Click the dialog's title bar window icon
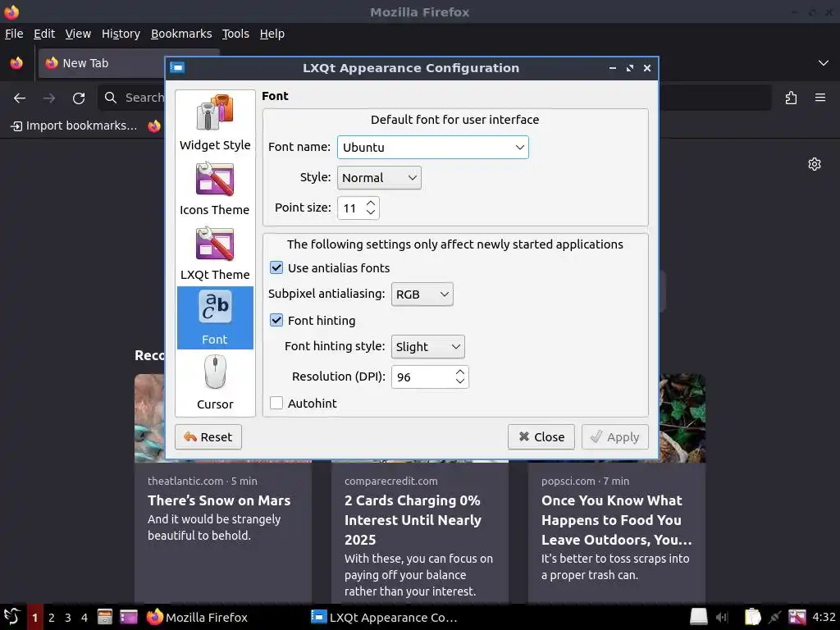 coord(177,67)
